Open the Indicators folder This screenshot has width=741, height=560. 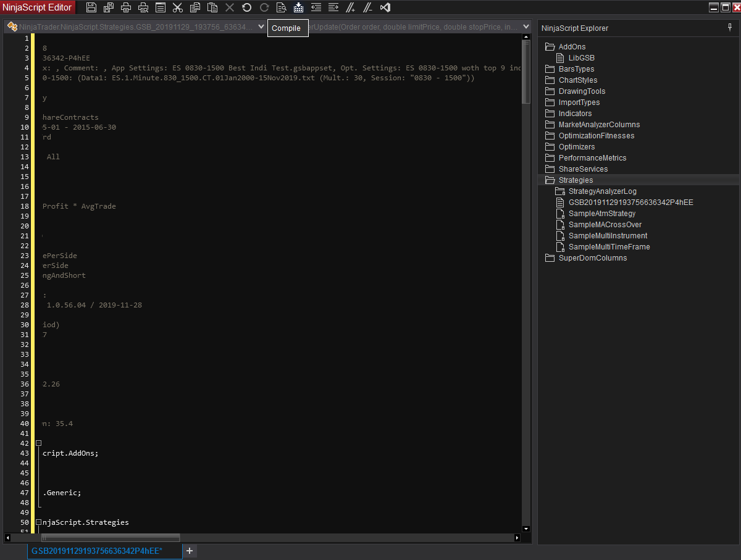[575, 114]
